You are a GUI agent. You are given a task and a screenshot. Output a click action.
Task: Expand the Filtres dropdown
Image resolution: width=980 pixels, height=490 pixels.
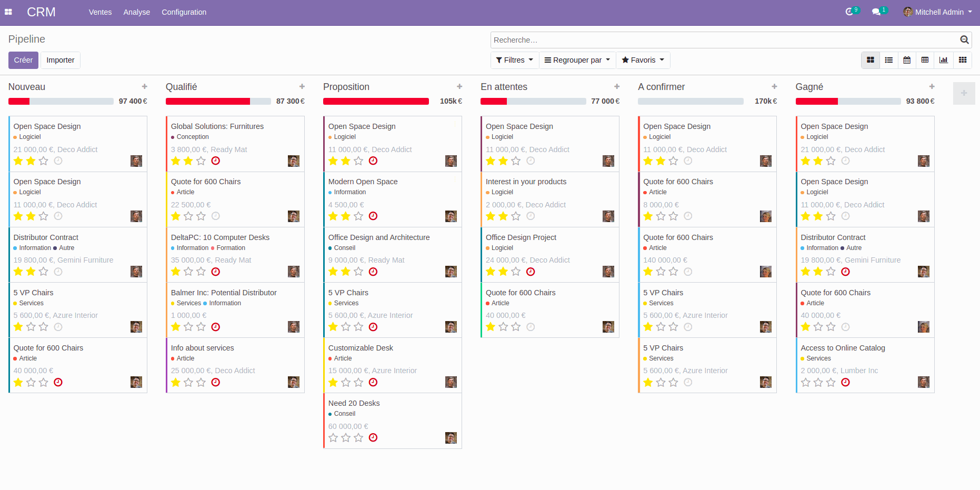(514, 60)
